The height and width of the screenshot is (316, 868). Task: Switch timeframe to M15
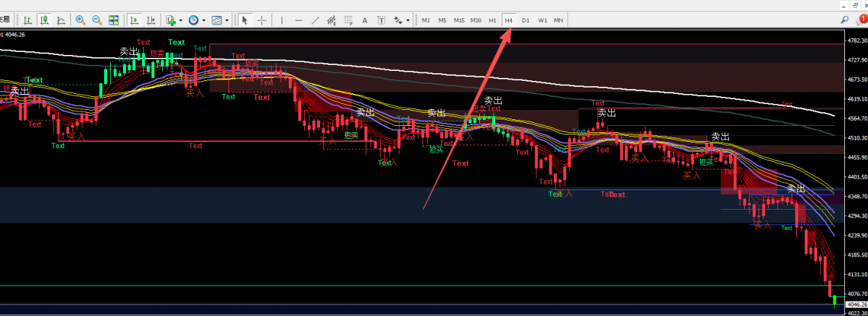point(459,20)
